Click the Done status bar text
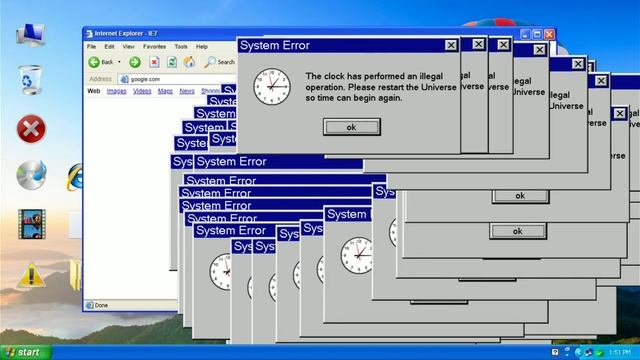The width and height of the screenshot is (640, 360). click(101, 305)
